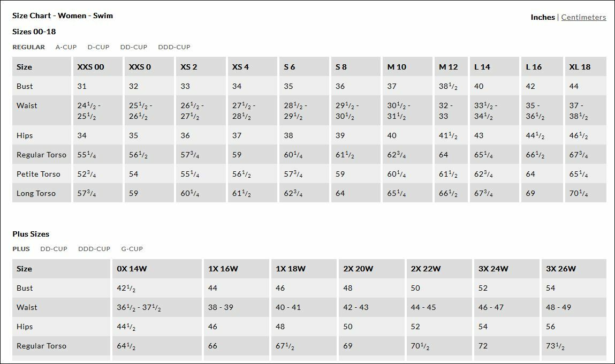
Task: Open the D-CUP size tab
Action: (98, 47)
